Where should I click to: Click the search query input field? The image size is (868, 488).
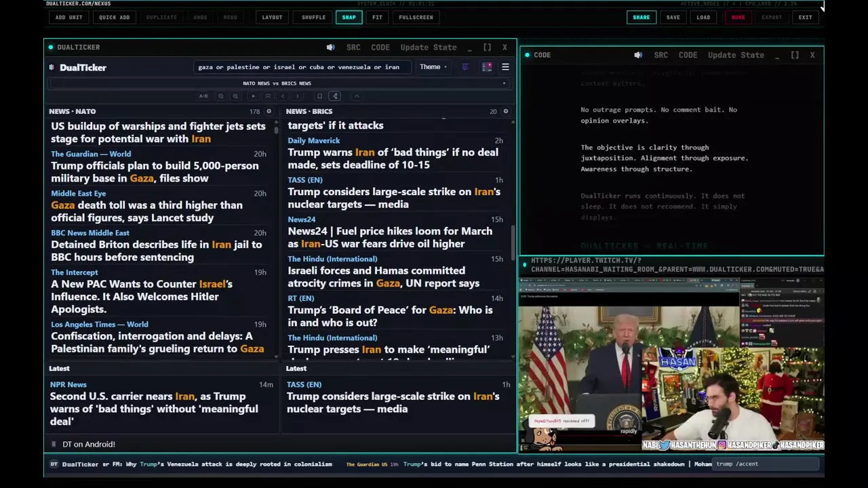pos(302,67)
